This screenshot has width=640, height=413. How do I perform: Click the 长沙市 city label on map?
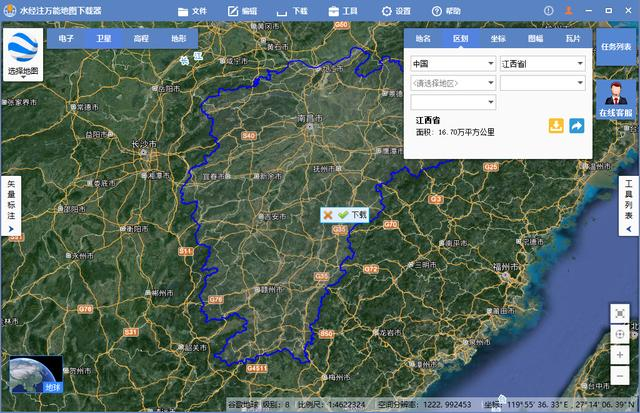[x=144, y=144]
